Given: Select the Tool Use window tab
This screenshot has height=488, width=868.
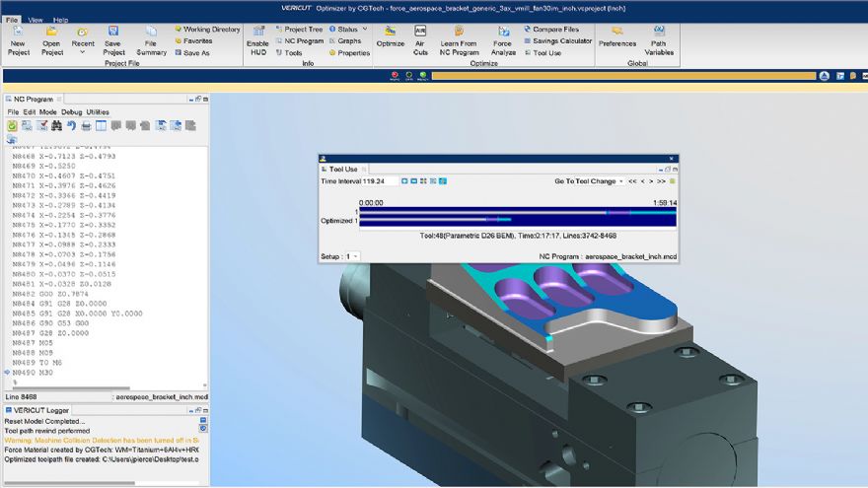Looking at the screenshot, I should pos(343,170).
